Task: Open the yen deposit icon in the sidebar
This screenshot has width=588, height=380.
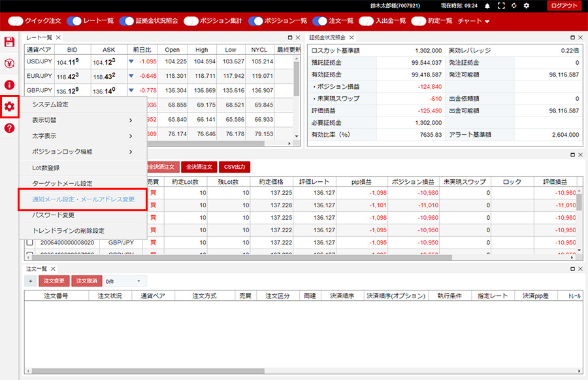Action: click(9, 63)
